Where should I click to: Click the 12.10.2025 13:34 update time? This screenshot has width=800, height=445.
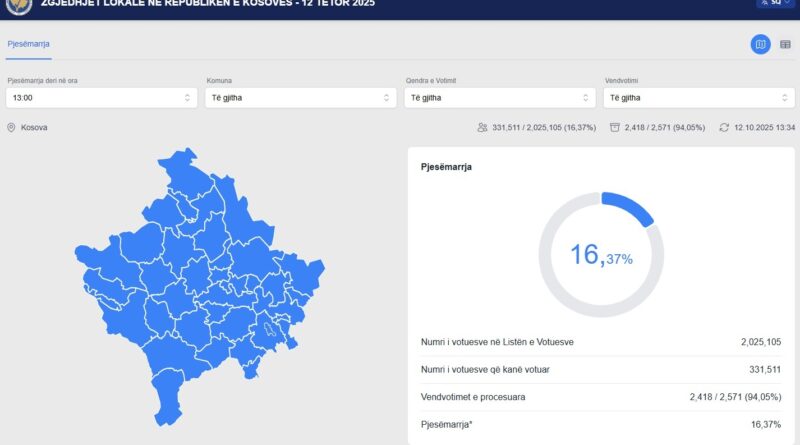coord(764,128)
